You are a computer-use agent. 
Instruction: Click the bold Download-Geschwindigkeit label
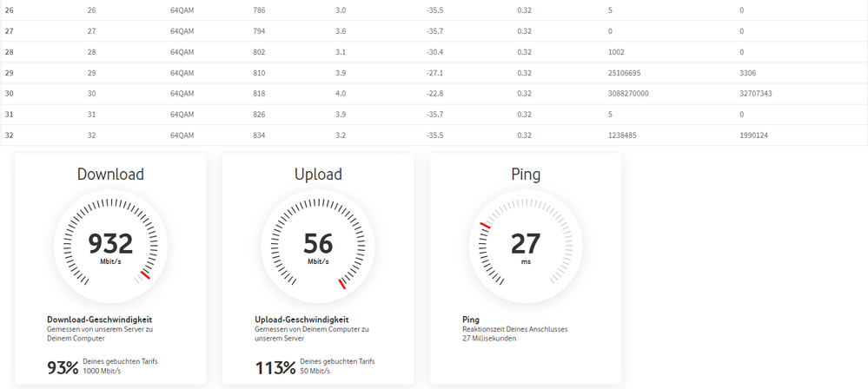point(100,320)
